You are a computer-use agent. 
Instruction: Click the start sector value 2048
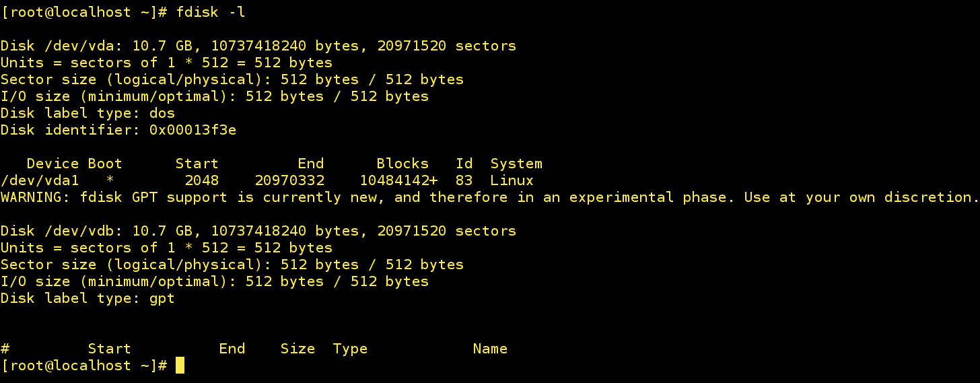point(201,180)
